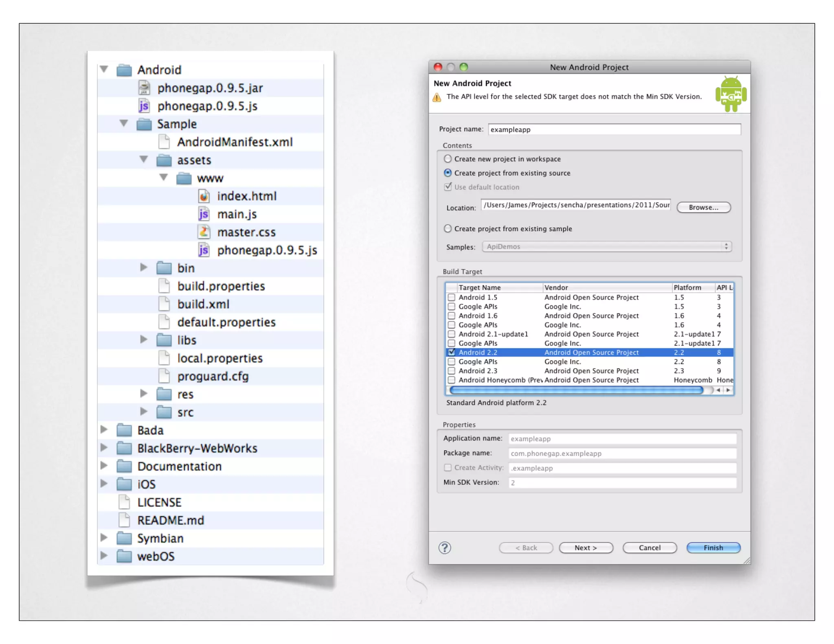The image size is (834, 644).
Task: Click the build target horizontal scrollbar
Action: [x=576, y=390]
